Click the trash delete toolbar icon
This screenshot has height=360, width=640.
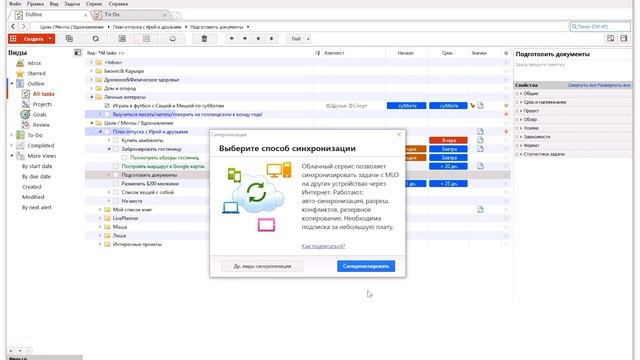point(204,39)
